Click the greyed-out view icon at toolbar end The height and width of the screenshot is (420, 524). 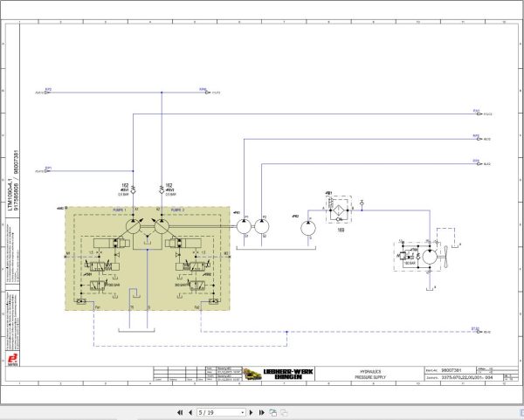pos(284,413)
